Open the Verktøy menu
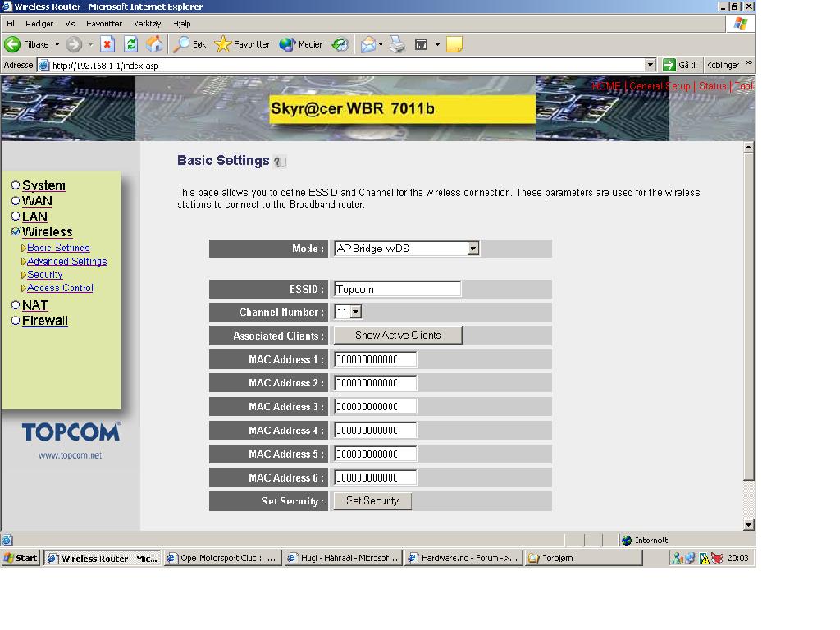 click(x=148, y=24)
